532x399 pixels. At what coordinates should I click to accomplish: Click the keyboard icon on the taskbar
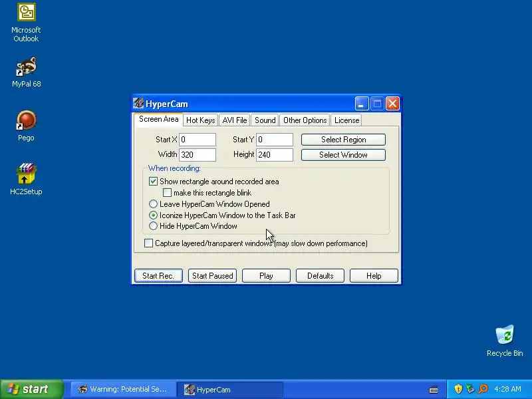[x=434, y=389]
